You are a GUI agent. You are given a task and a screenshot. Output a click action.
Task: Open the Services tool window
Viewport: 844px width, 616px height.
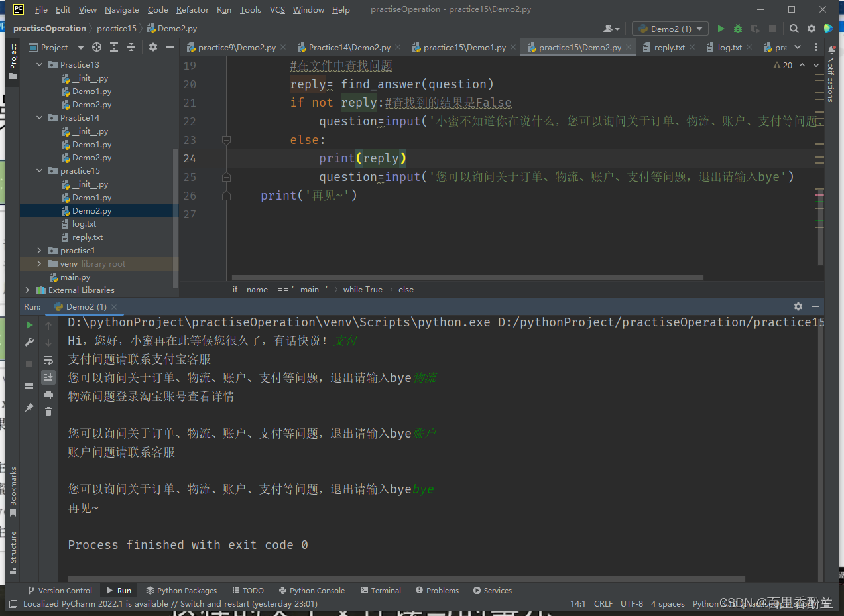coord(492,590)
